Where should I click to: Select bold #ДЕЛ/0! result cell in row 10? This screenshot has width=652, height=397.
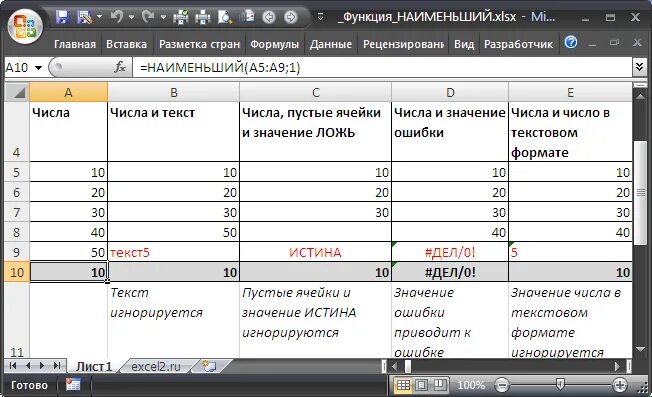pyautogui.click(x=450, y=272)
